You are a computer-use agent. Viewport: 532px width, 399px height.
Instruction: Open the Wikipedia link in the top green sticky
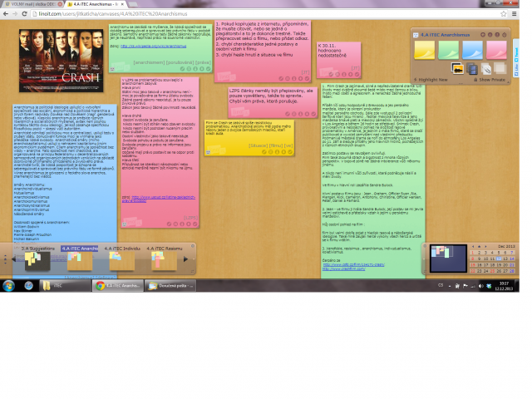click(x=153, y=47)
